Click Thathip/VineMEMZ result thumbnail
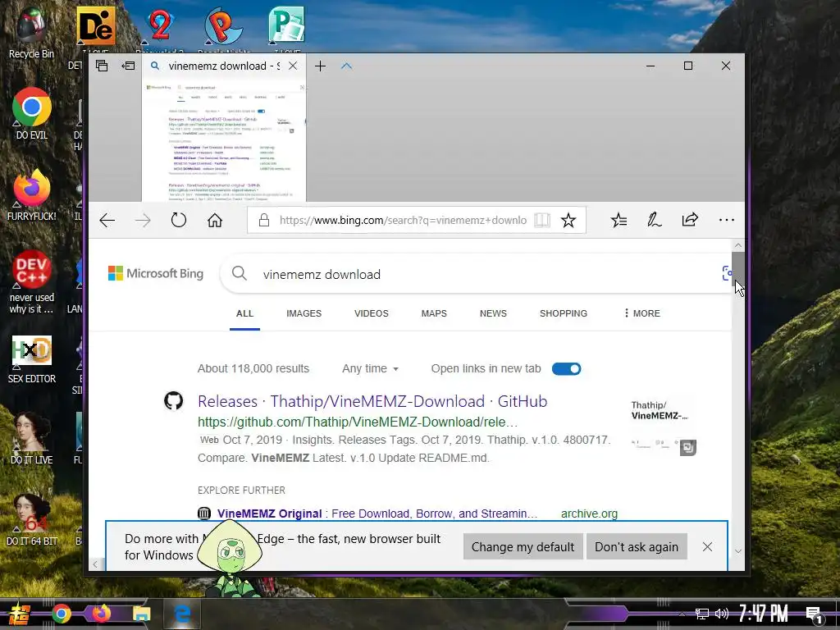The height and width of the screenshot is (630, 840). pos(664,427)
